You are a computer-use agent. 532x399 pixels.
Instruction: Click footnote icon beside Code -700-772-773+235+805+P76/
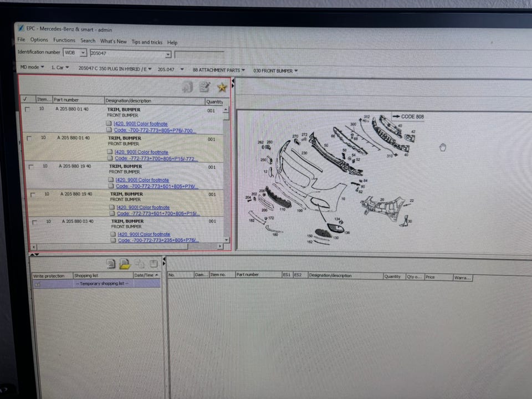[x=113, y=240]
